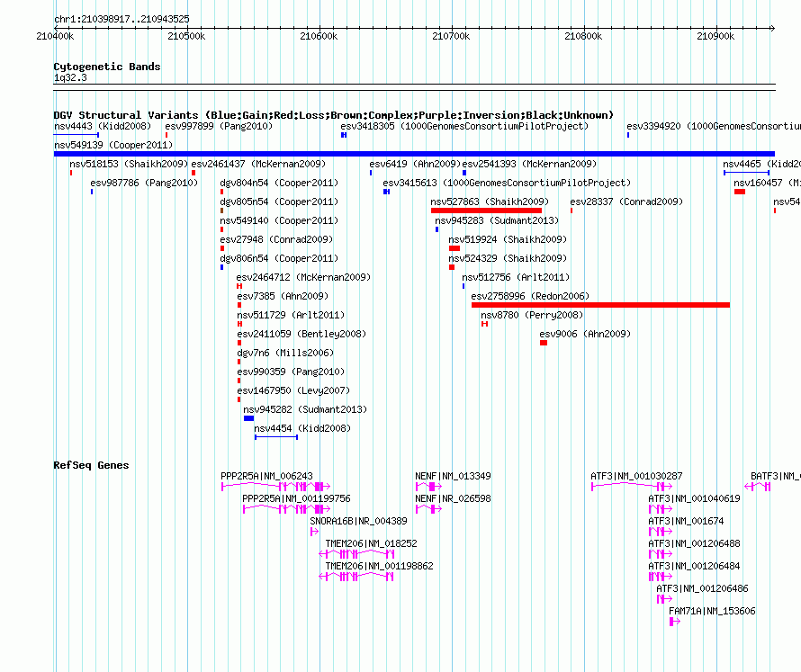Select dgv804n54 (Cooper2011) label

click(x=279, y=183)
